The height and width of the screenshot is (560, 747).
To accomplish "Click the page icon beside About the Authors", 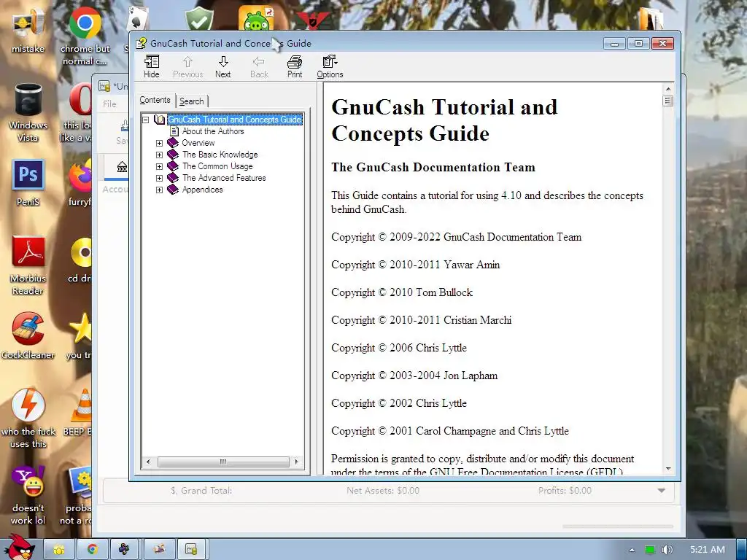I will coord(174,131).
